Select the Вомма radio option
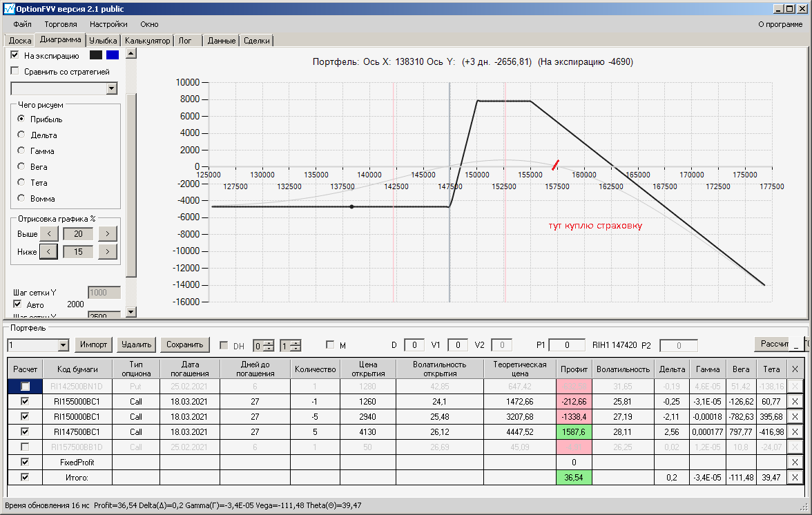The image size is (812, 515). 21,198
